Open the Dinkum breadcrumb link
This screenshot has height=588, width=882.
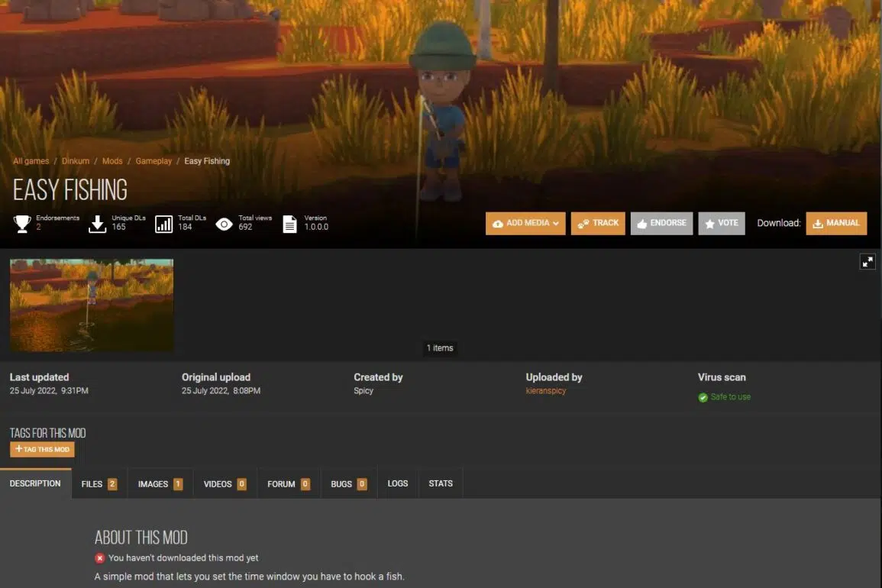tap(76, 161)
